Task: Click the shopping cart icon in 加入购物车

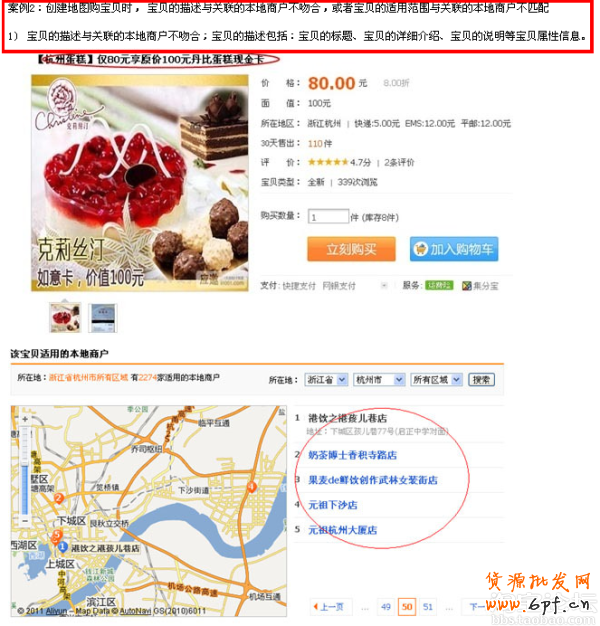Action: pos(420,249)
